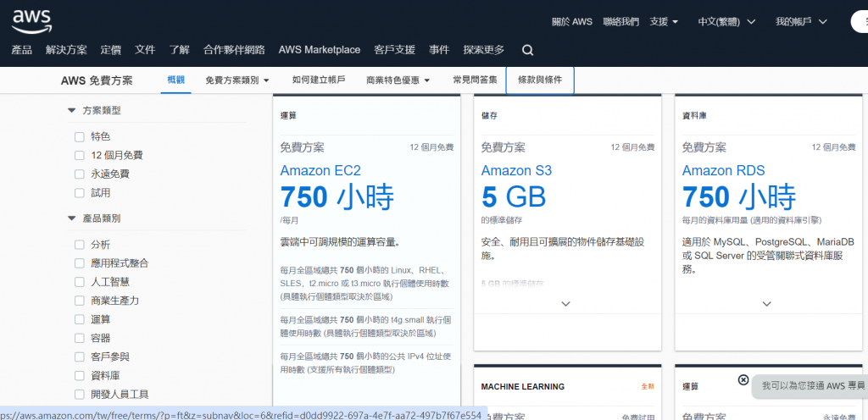Switch to the 概觀 tab
The width and height of the screenshot is (868, 420).
coord(176,80)
